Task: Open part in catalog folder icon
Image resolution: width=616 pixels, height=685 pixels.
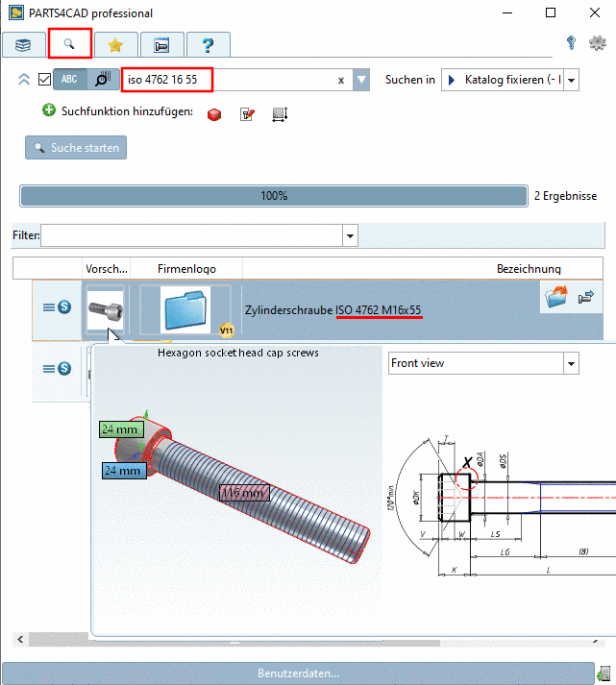Action: point(556,297)
